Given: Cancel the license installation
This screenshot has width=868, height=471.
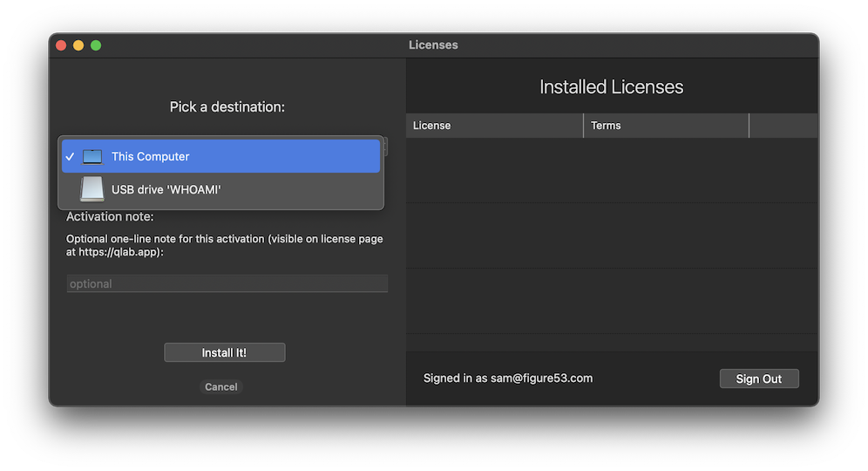Looking at the screenshot, I should click(x=221, y=386).
